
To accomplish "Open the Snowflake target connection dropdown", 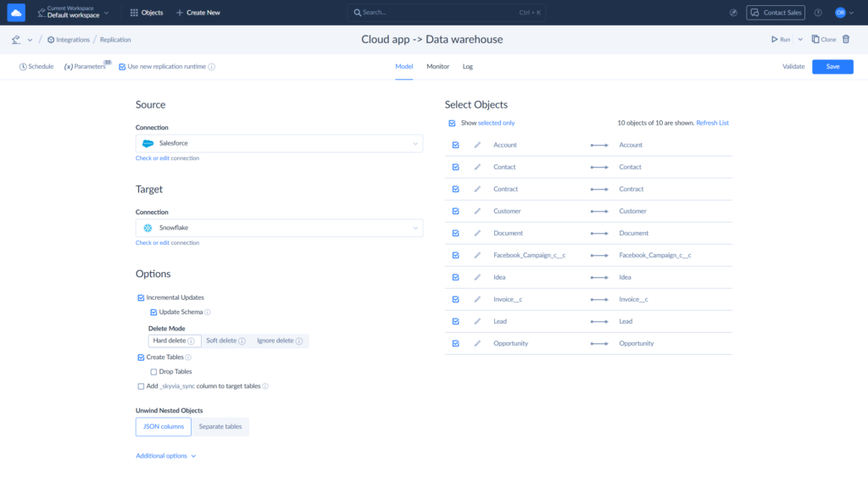I will point(279,228).
